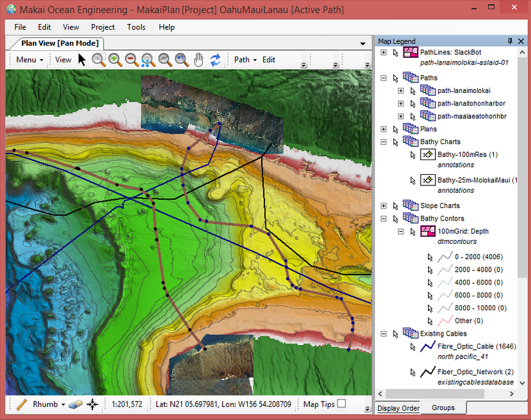
Task: Enable the Map Tips checkbox
Action: (x=342, y=403)
